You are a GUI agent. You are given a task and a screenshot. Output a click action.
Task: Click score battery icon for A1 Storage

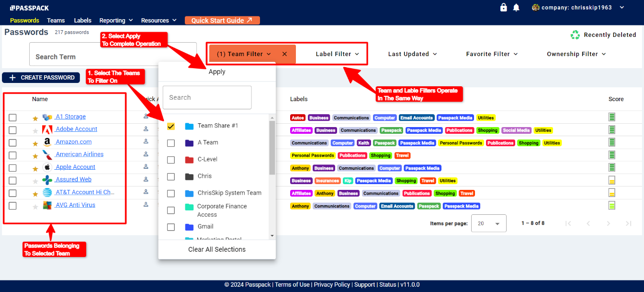(612, 117)
